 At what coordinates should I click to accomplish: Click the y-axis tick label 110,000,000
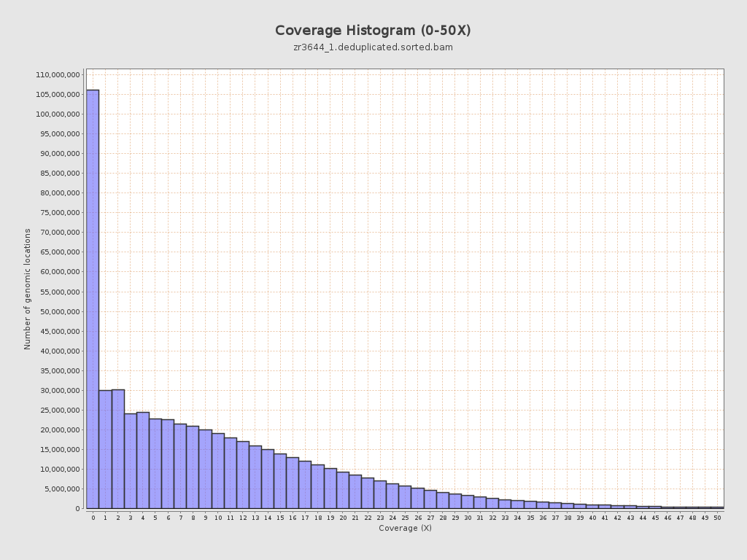click(58, 75)
